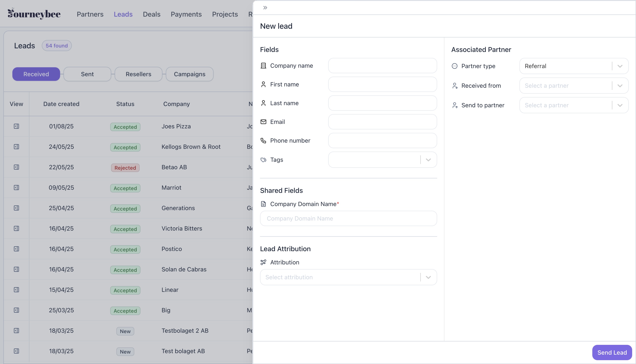The width and height of the screenshot is (636, 364).
Task: Click the tag icon beside Tags
Action: 263,160
